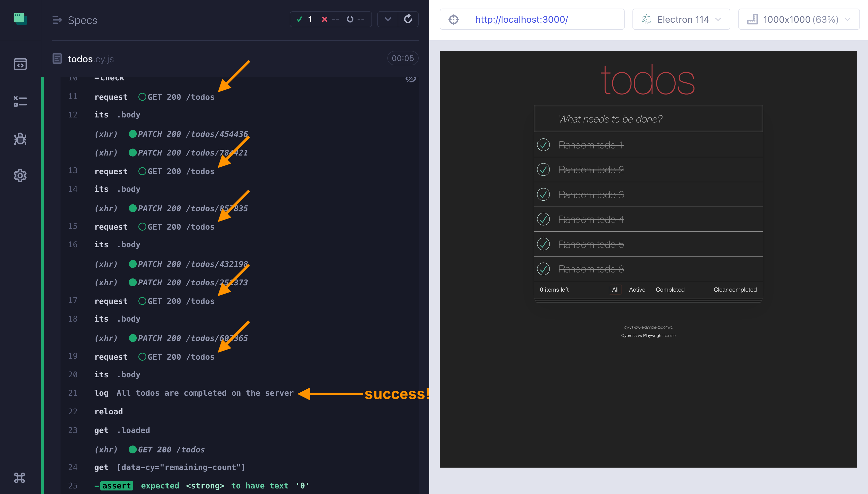Click the Cypress logo icon
This screenshot has height=494, width=868.
coord(20,19)
